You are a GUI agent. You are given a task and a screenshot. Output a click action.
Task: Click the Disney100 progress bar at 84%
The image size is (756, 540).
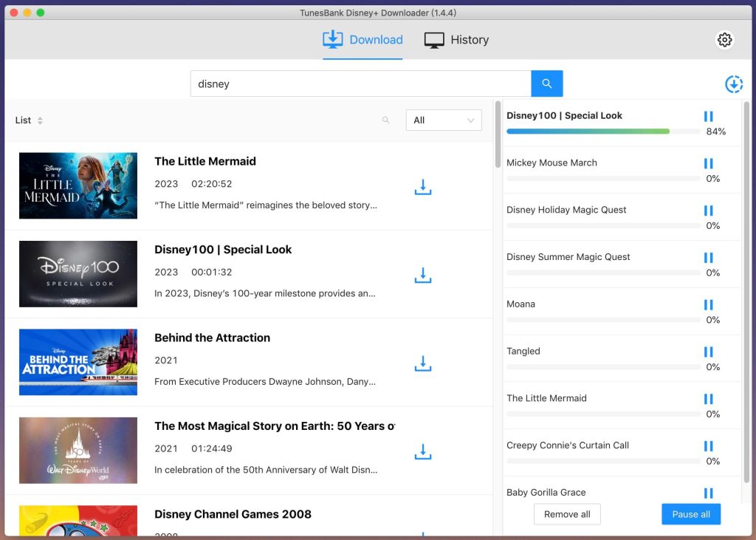click(x=587, y=131)
